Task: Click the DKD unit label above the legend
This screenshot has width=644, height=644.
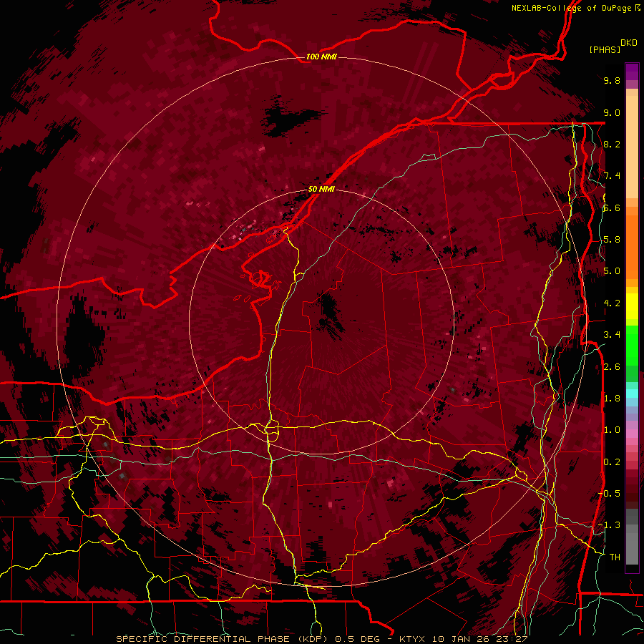Action: pos(629,43)
